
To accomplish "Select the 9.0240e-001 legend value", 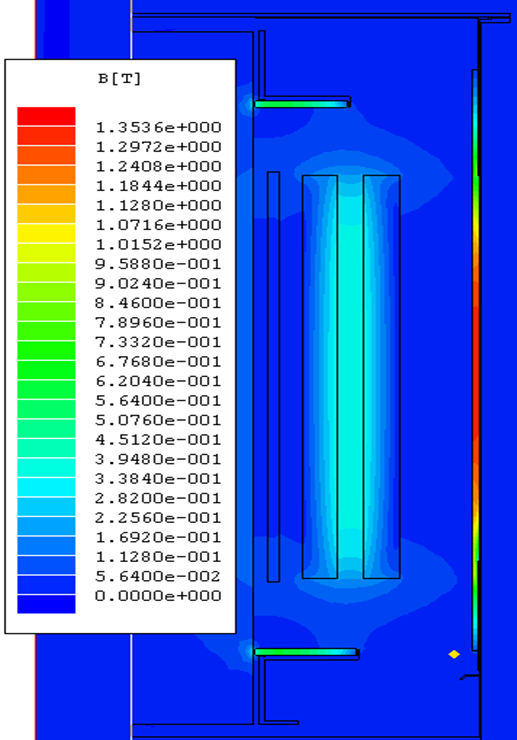I will (159, 284).
